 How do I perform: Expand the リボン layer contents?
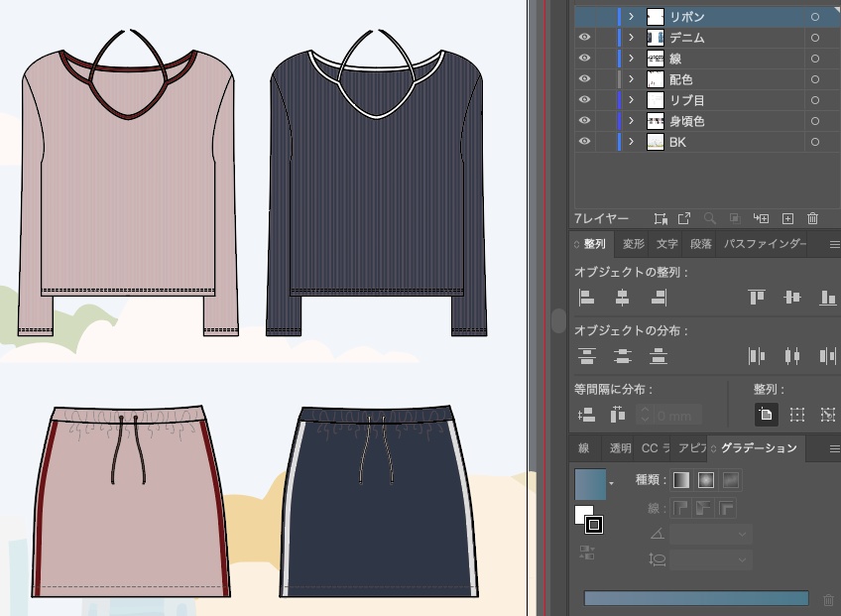pyautogui.click(x=631, y=17)
